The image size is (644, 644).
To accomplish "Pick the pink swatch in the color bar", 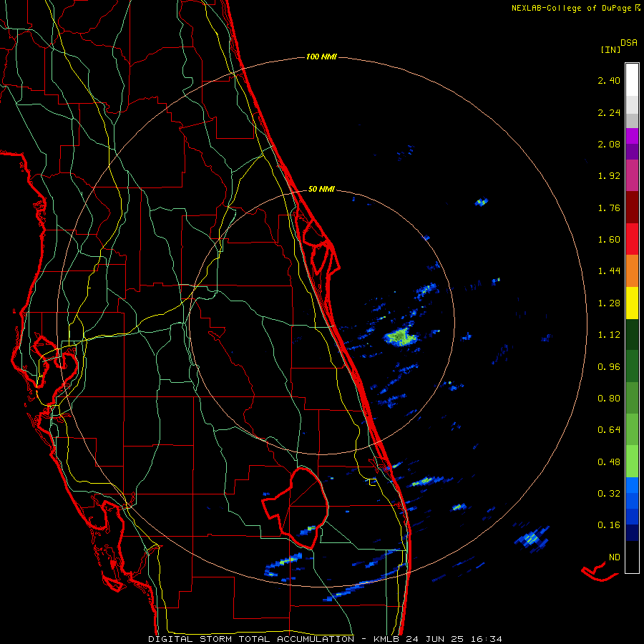I will [632, 175].
